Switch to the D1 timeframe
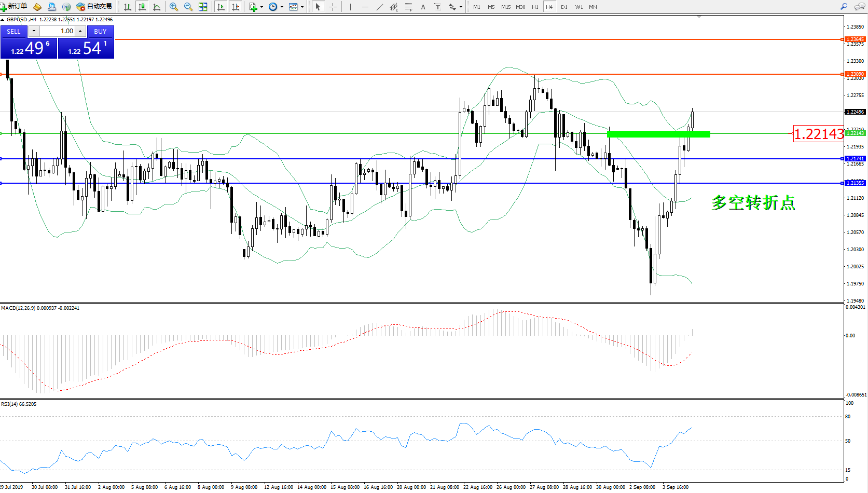This screenshot has height=493, width=868. 564,7
